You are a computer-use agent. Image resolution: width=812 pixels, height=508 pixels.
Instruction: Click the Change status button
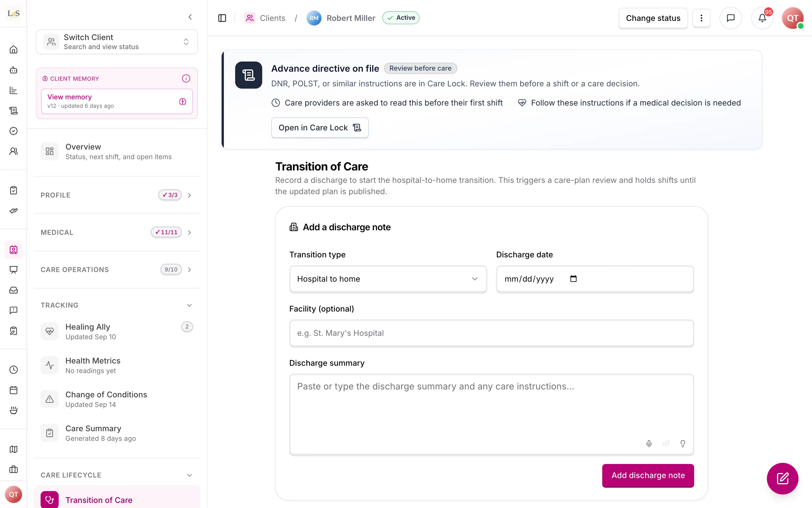pyautogui.click(x=653, y=18)
